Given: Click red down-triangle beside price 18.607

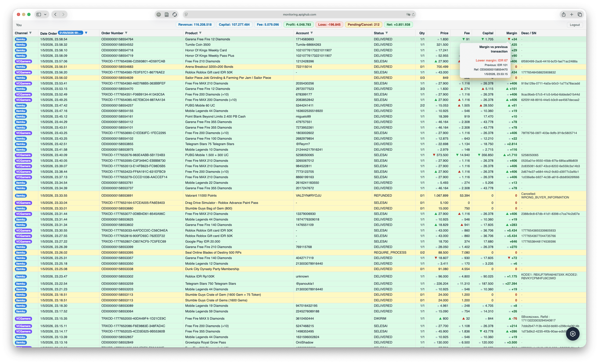Looking at the screenshot, I should (x=436, y=258).
